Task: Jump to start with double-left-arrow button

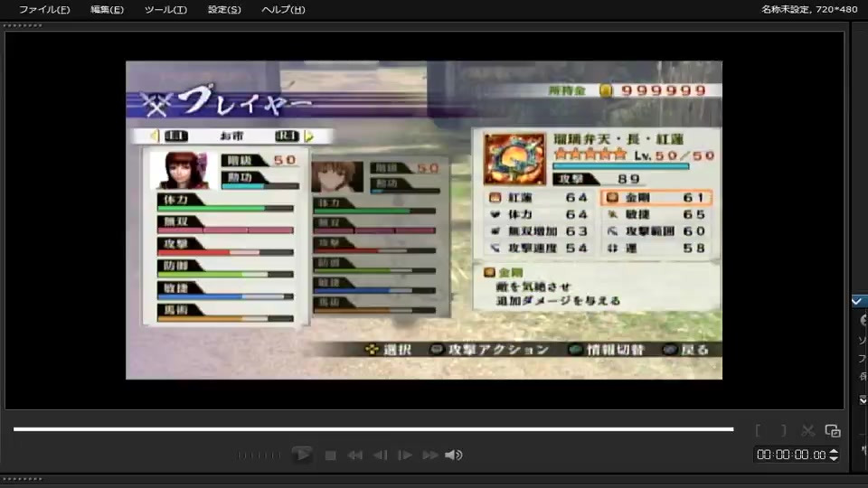Action: 354,455
